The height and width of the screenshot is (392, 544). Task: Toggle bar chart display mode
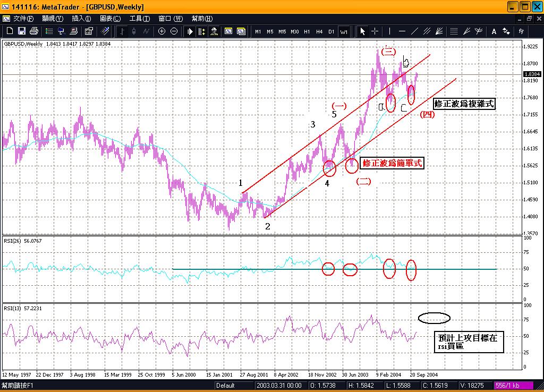point(122,31)
